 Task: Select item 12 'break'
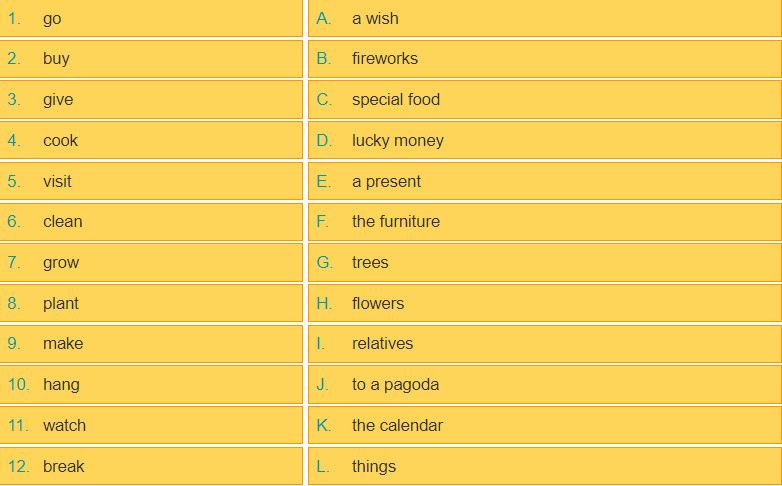151,466
